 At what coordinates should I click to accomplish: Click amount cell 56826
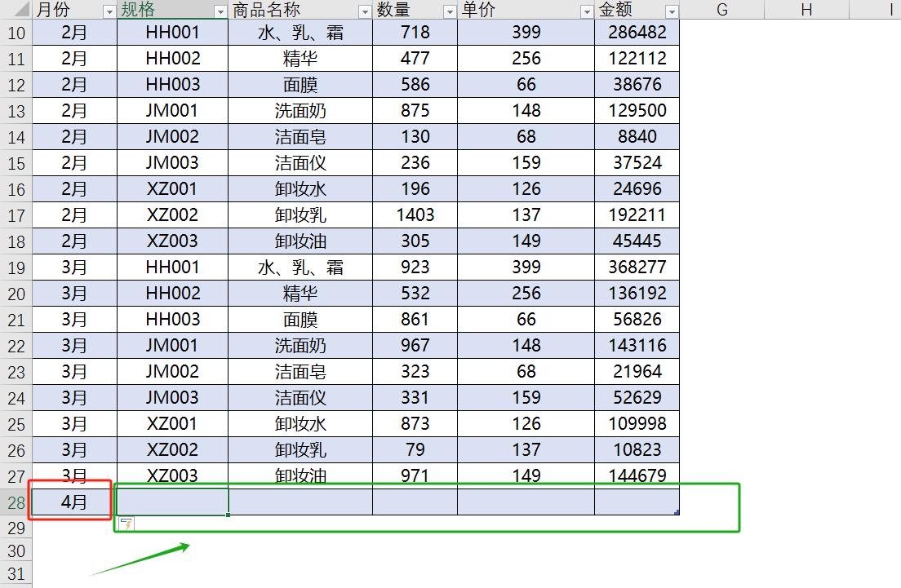(x=637, y=319)
